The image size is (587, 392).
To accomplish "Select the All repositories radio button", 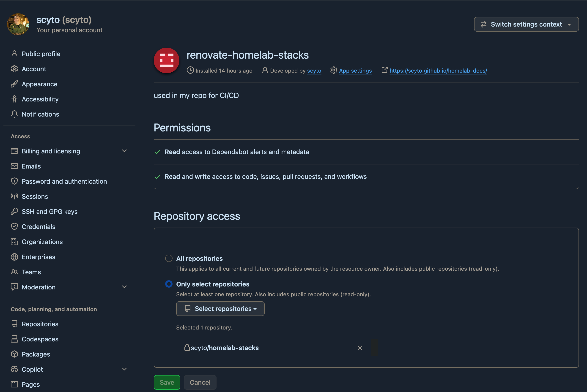I will (x=169, y=258).
